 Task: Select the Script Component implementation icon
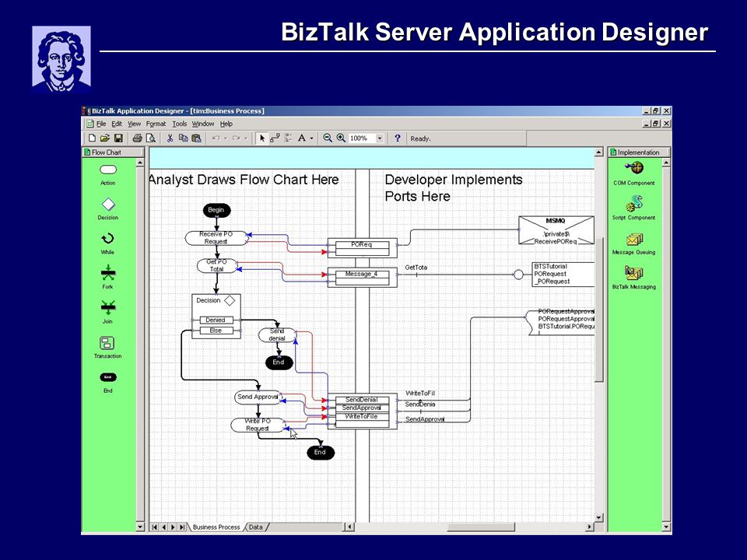click(634, 208)
